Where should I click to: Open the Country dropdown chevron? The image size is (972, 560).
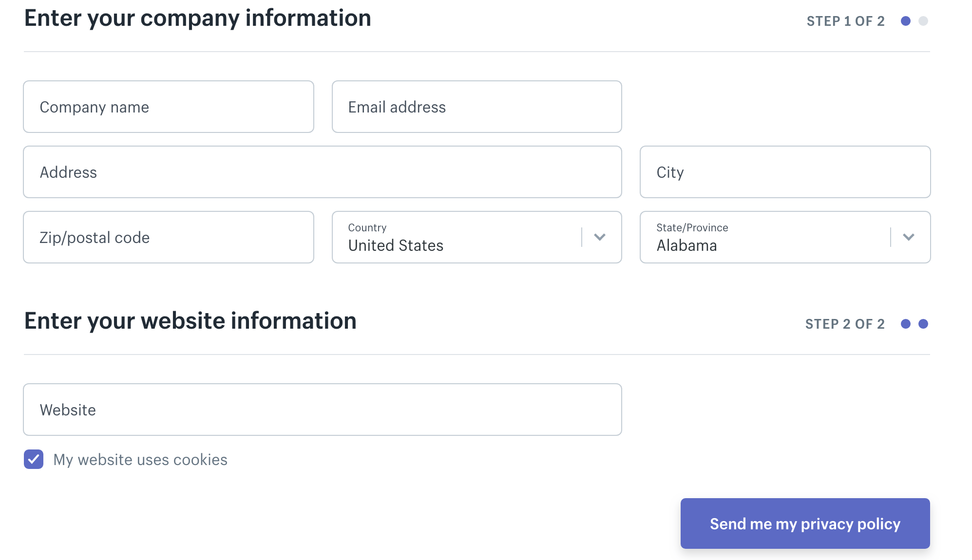600,237
